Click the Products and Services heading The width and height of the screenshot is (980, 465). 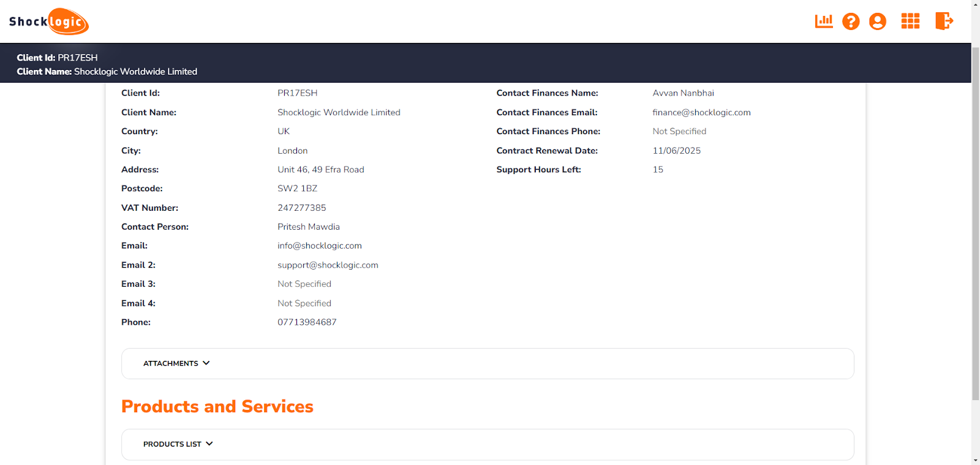[217, 406]
